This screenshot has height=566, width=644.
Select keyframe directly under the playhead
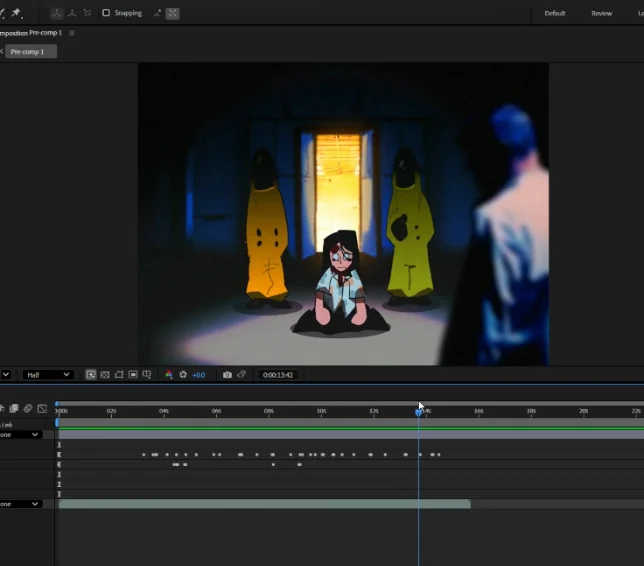tap(420, 455)
